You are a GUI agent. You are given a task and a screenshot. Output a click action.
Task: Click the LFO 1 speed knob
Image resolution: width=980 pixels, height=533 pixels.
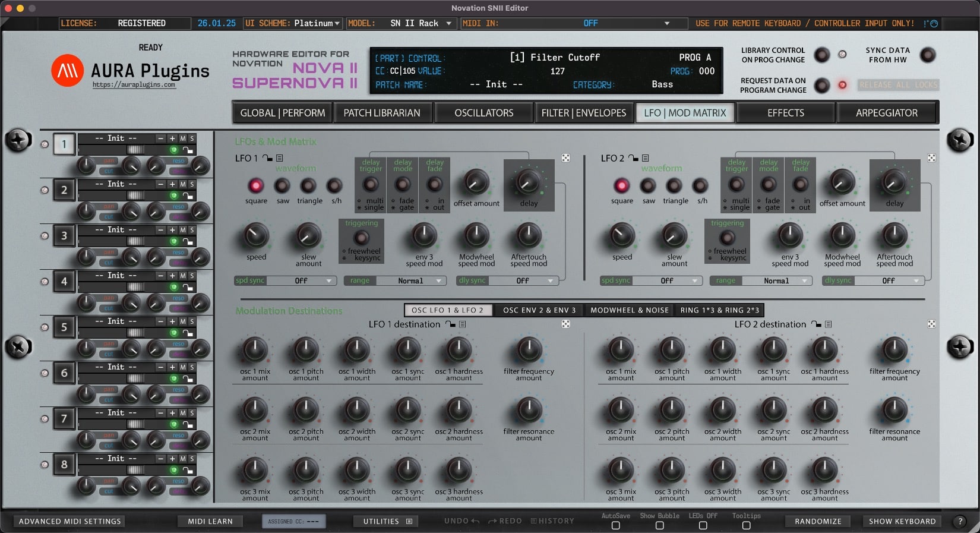tap(256, 236)
